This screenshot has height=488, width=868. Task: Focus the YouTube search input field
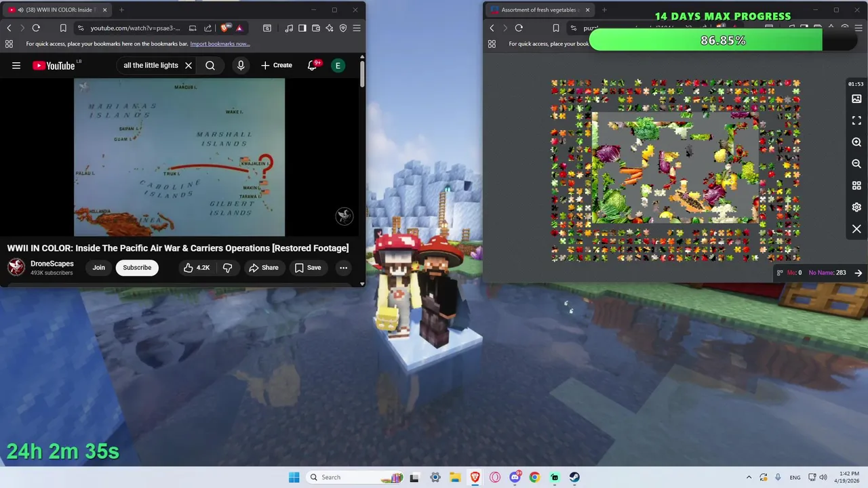[x=151, y=66]
